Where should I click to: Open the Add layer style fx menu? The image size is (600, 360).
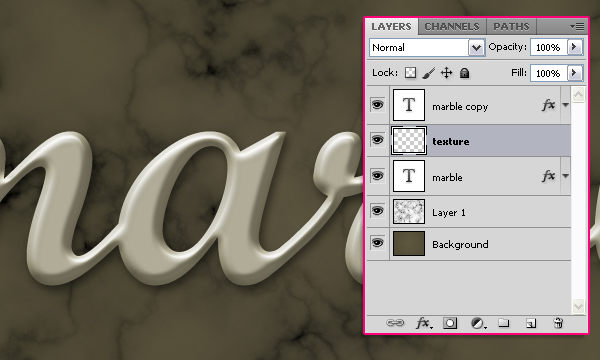(424, 323)
